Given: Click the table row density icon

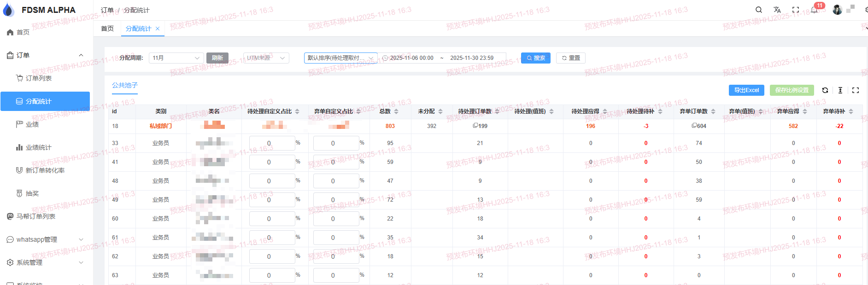Looking at the screenshot, I should click(x=840, y=90).
